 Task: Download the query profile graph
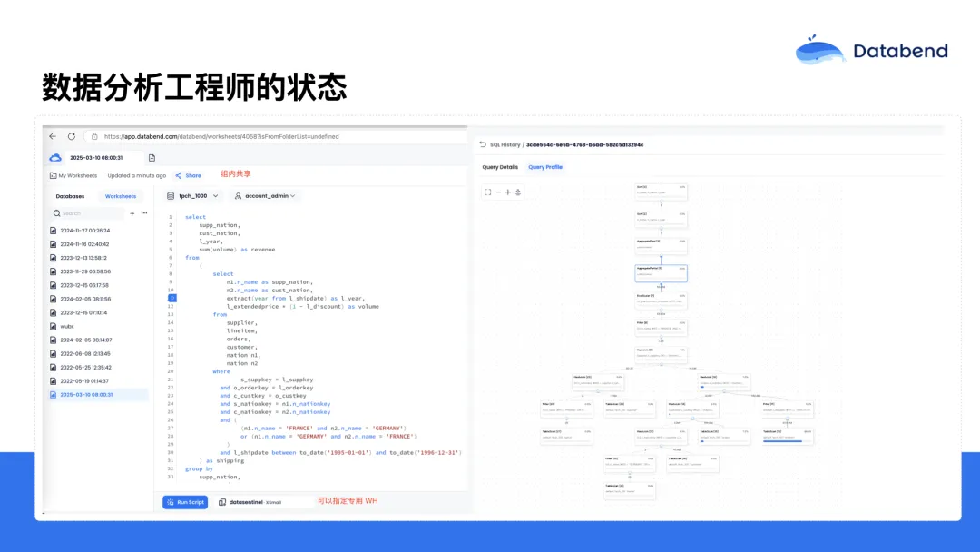518,192
